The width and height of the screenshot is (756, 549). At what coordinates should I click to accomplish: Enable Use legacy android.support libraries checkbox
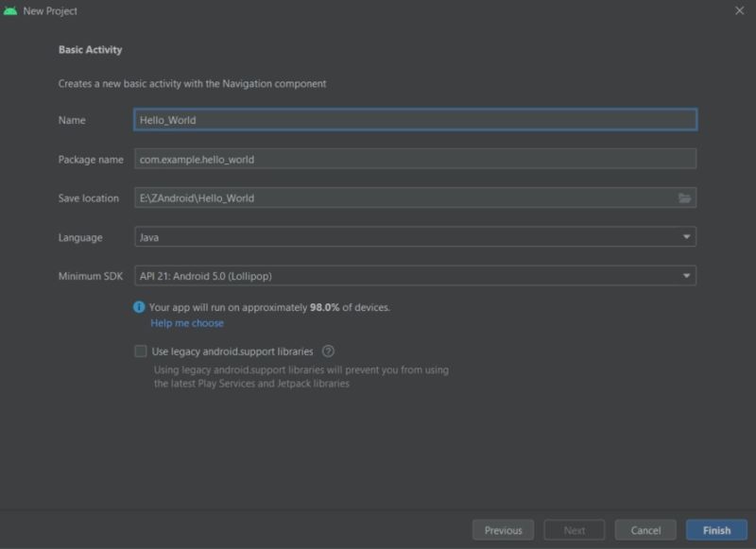pos(140,352)
